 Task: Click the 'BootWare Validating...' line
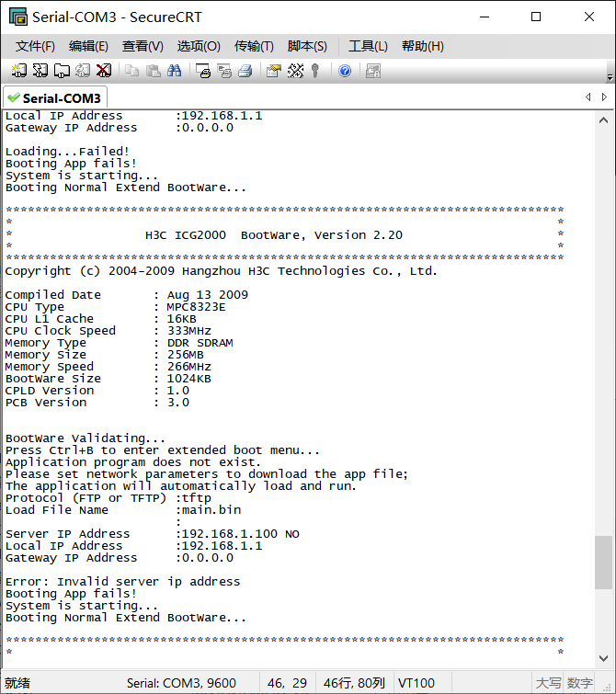(85, 438)
